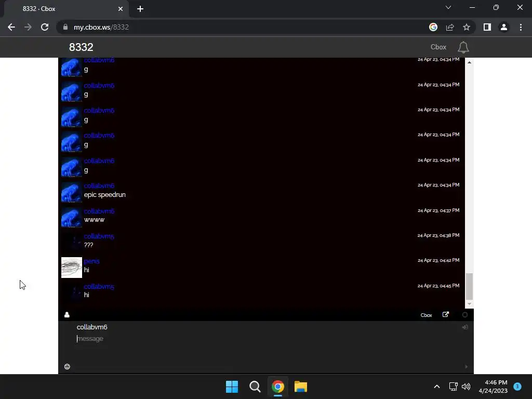Toggle browser side panel
Viewport: 532px width, 399px height.
click(487, 27)
